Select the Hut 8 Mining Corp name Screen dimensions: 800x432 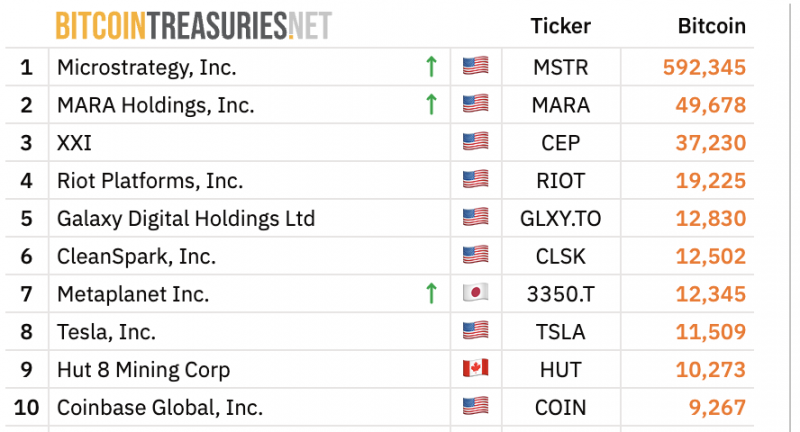pos(144,370)
